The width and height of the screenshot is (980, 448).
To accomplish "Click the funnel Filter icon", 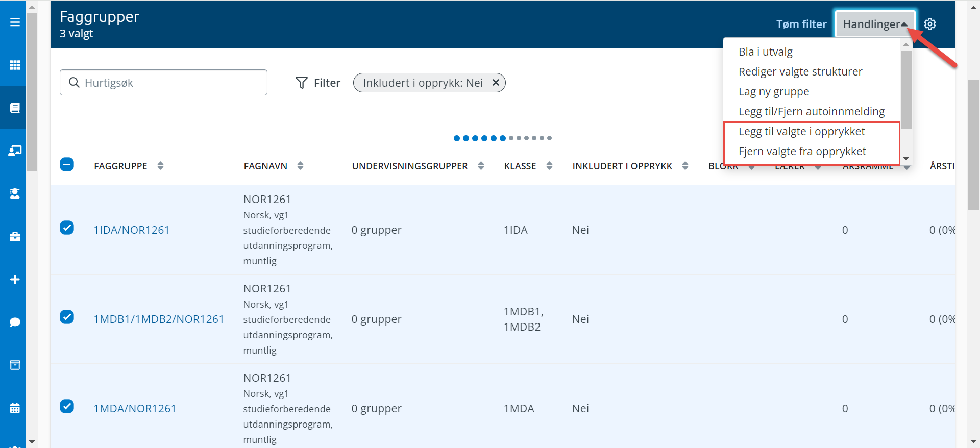I will pos(302,83).
